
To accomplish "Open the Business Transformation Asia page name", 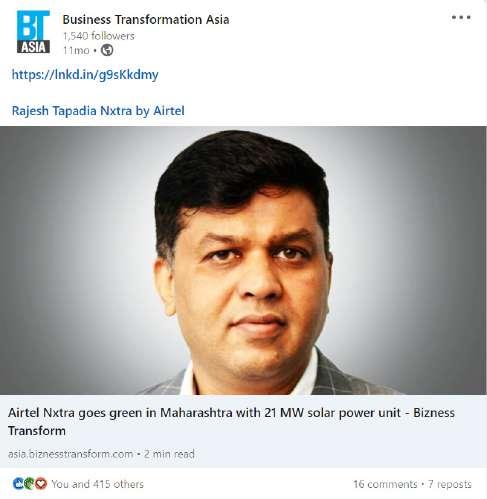I will point(146,19).
